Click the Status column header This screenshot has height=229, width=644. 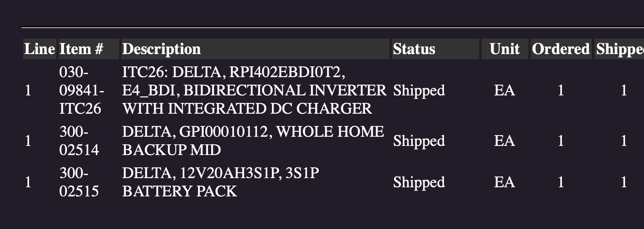click(x=414, y=49)
